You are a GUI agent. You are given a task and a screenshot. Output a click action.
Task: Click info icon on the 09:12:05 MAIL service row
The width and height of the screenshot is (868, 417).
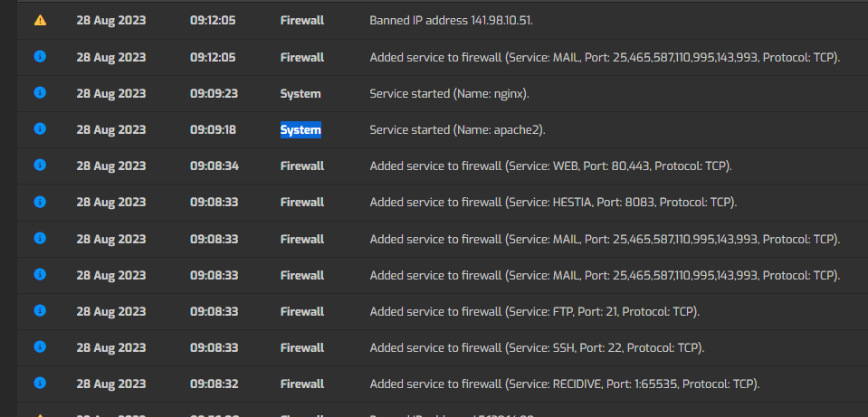pos(40,56)
